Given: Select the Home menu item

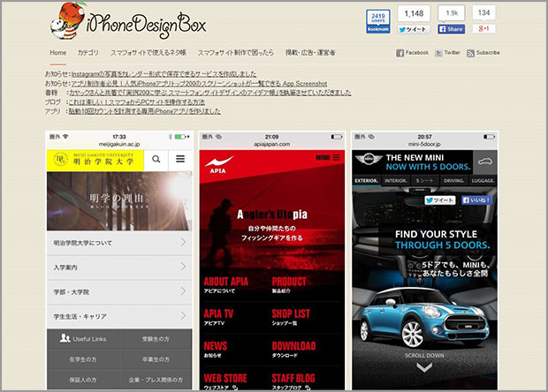Looking at the screenshot, I should coord(58,53).
